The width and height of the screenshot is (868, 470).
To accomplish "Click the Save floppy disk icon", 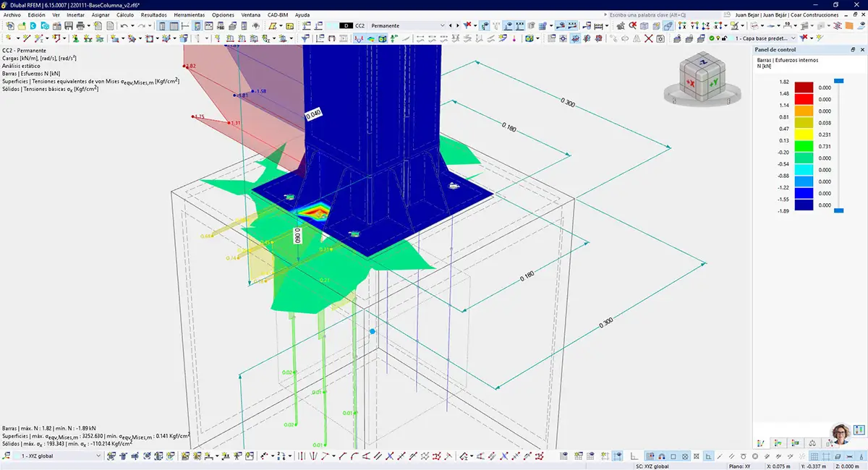I will tap(69, 26).
